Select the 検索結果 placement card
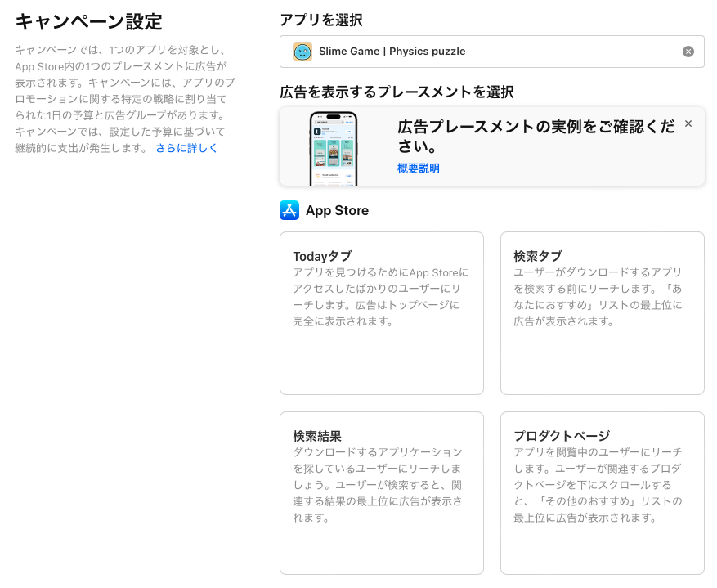 381,493
